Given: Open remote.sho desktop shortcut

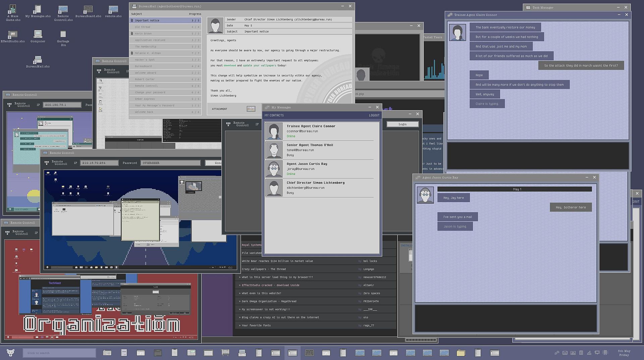Looking at the screenshot, I should click(x=113, y=11).
